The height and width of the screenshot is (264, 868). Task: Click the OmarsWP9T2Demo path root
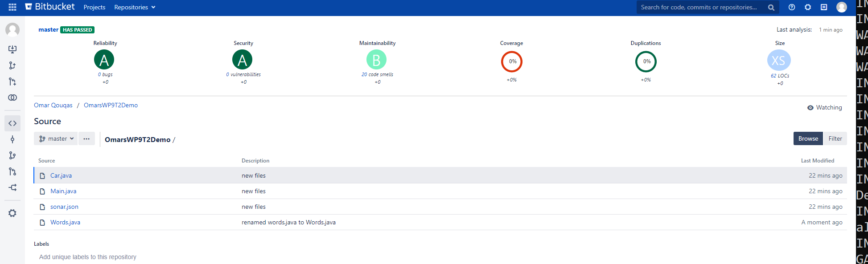tap(137, 140)
